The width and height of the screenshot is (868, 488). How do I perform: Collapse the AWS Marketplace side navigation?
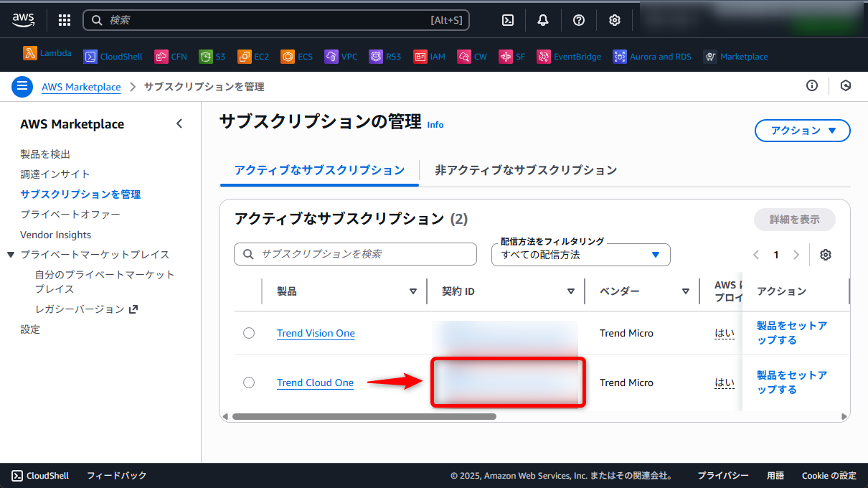point(179,124)
